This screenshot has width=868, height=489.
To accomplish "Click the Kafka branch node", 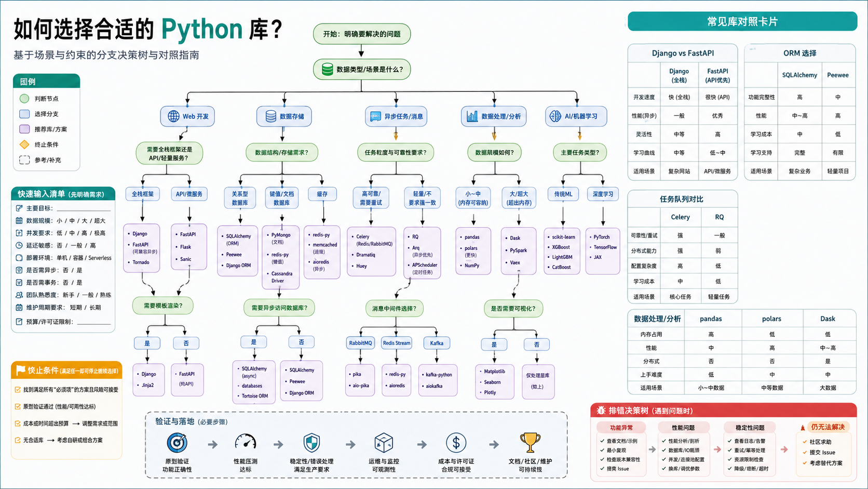I will click(x=437, y=343).
